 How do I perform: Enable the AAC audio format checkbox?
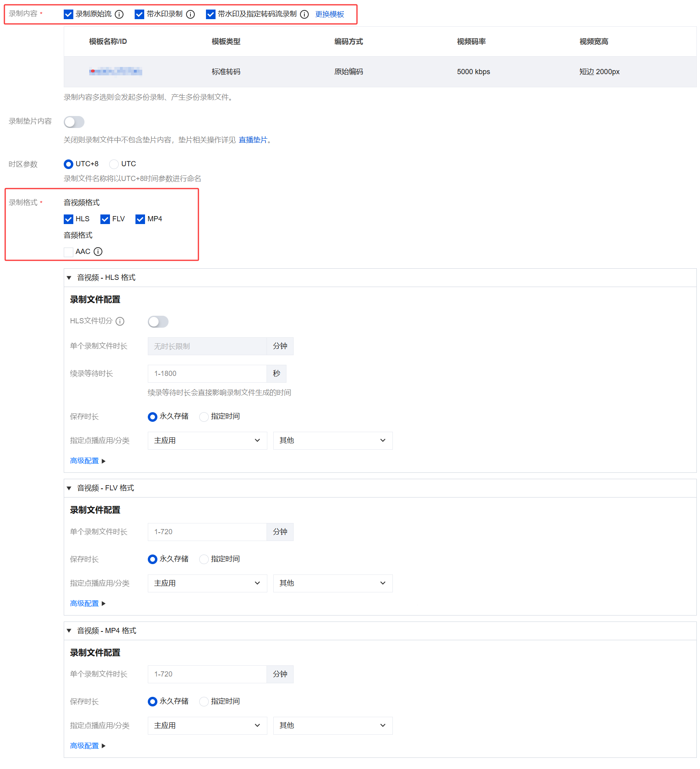pos(69,252)
